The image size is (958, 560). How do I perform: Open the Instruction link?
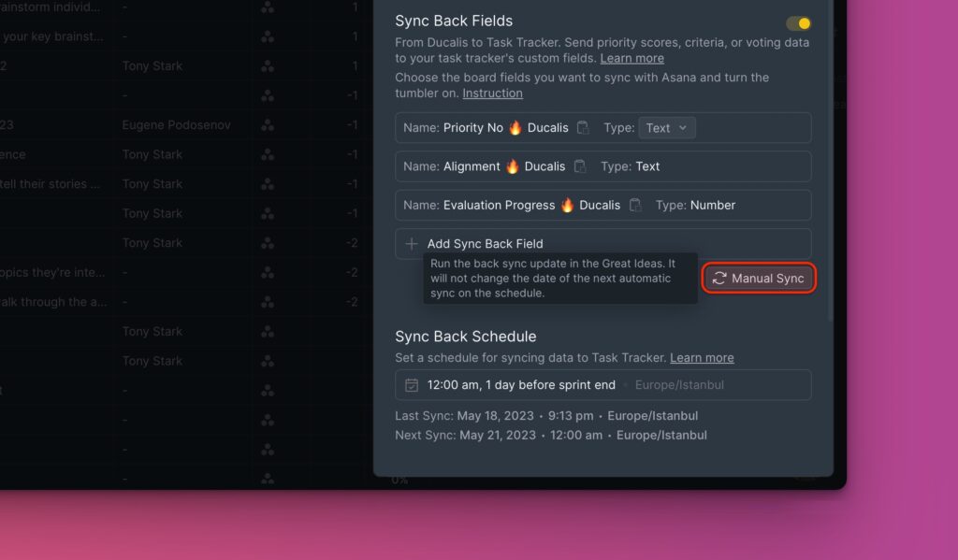pyautogui.click(x=492, y=93)
